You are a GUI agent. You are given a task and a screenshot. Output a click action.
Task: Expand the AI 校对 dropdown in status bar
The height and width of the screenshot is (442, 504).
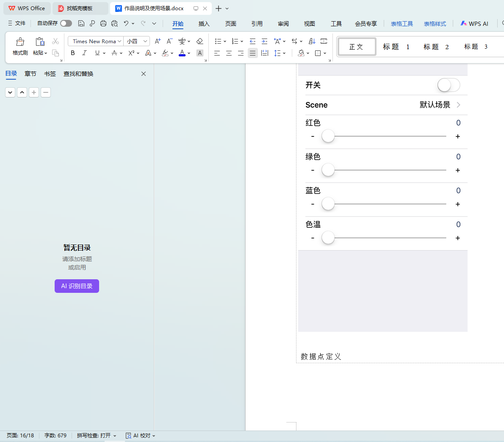(x=154, y=436)
